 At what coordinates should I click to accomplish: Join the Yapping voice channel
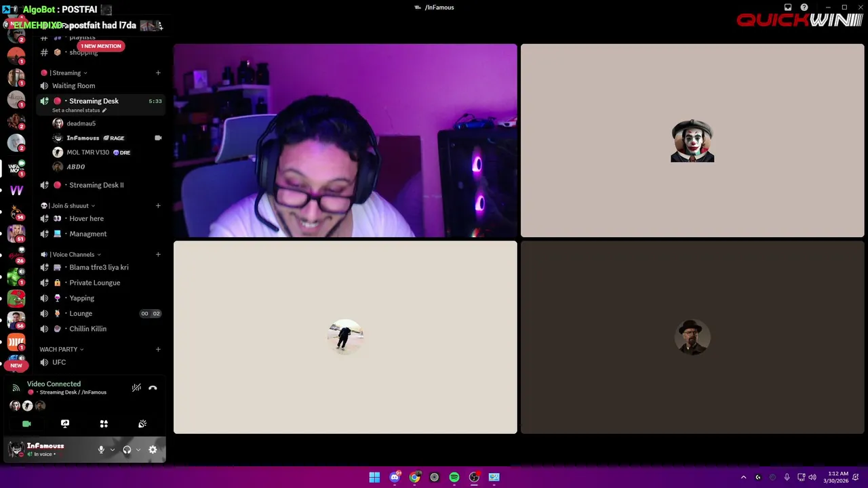(100, 298)
